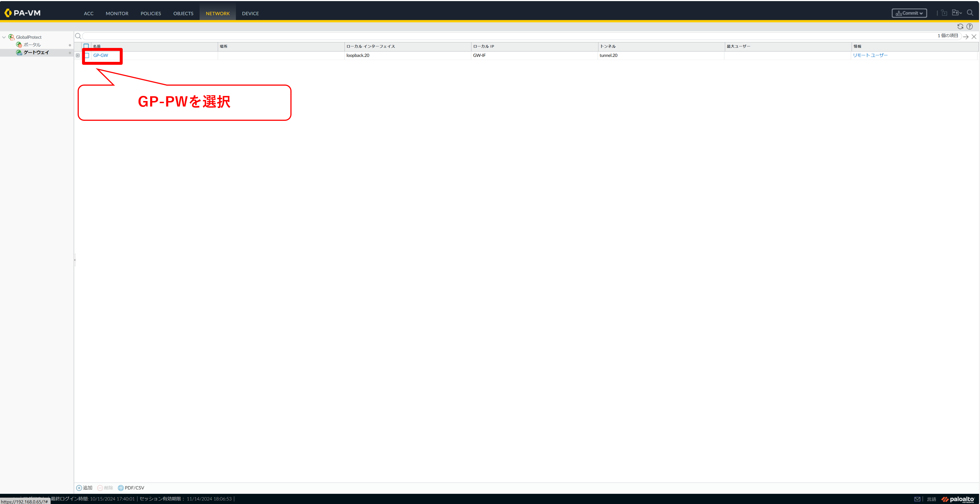This screenshot has height=504, width=980.
Task: Click the 情報 column header
Action: tap(914, 46)
